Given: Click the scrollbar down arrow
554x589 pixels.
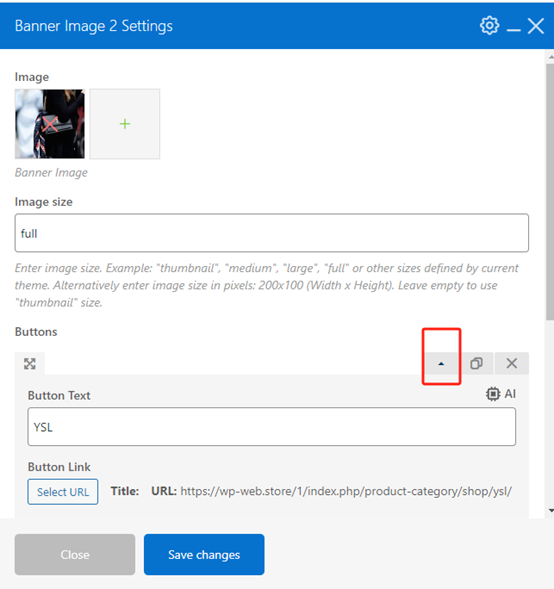Looking at the screenshot, I should tap(551, 511).
